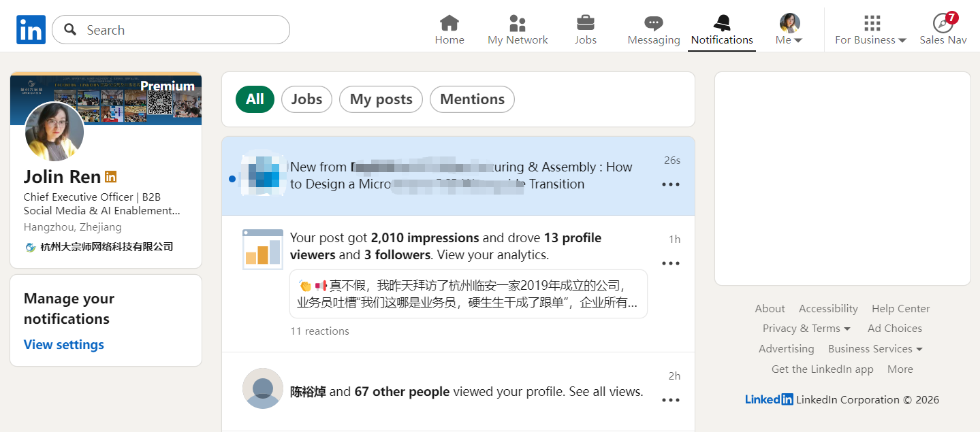
Task: Open Messaging chat bubble icon
Action: [654, 23]
